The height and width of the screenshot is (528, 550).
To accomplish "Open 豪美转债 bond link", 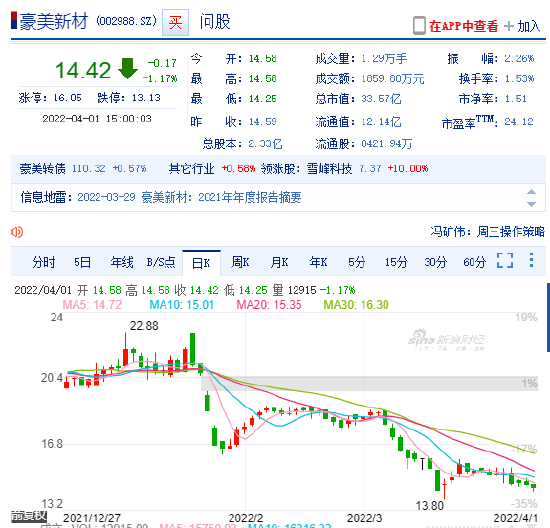I will tap(42, 169).
